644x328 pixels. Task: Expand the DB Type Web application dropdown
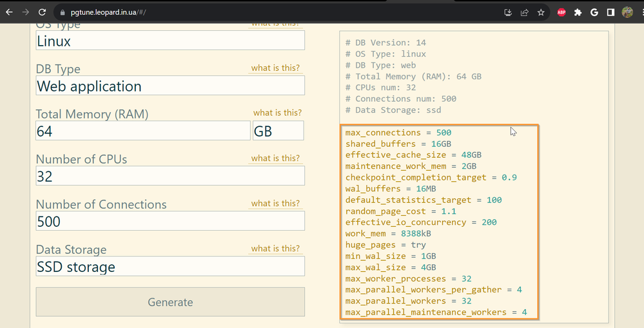pyautogui.click(x=170, y=86)
